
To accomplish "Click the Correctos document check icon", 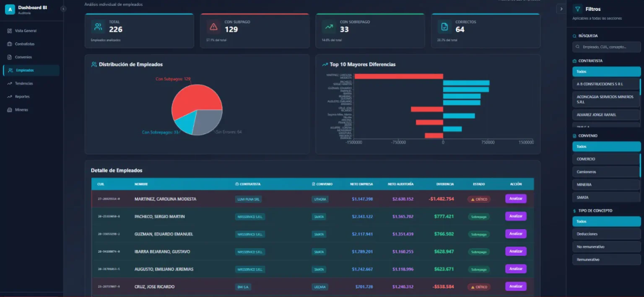I will [444, 27].
